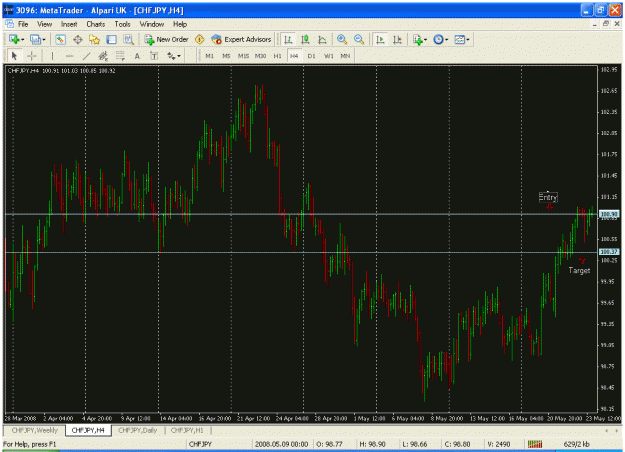The height and width of the screenshot is (452, 625).
Task: Select the Cursor arrow tool
Action: click(14, 56)
